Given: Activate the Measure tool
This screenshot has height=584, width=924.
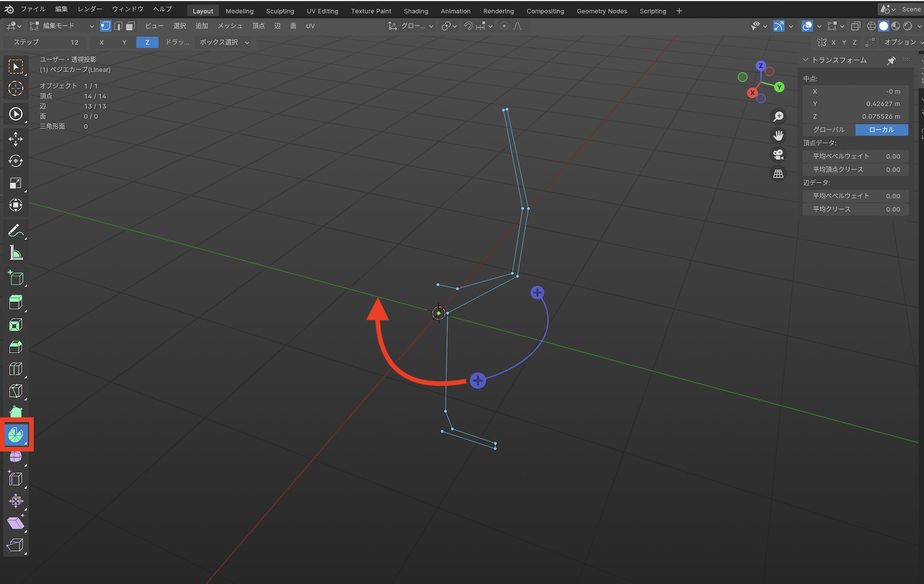Looking at the screenshot, I should [x=16, y=253].
